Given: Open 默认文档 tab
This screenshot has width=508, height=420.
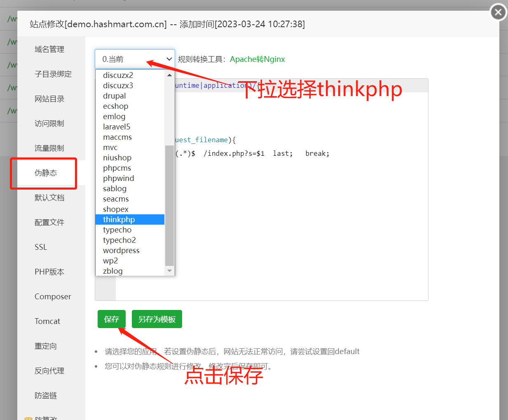Looking at the screenshot, I should [x=51, y=197].
